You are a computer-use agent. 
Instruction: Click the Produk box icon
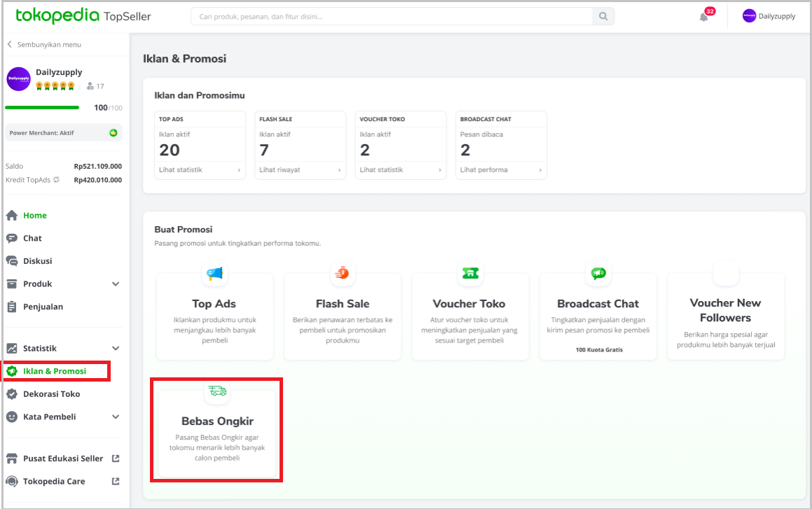[12, 284]
